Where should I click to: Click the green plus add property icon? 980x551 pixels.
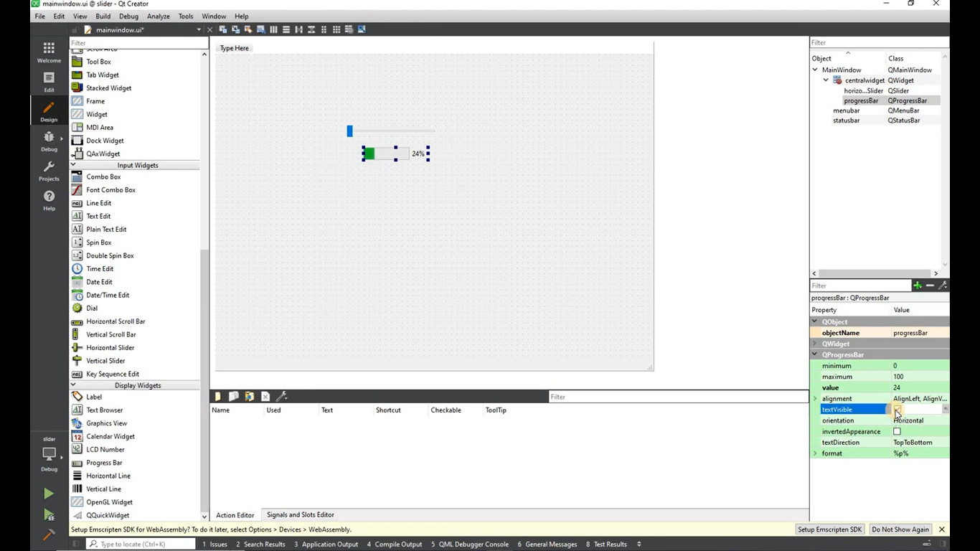(917, 286)
